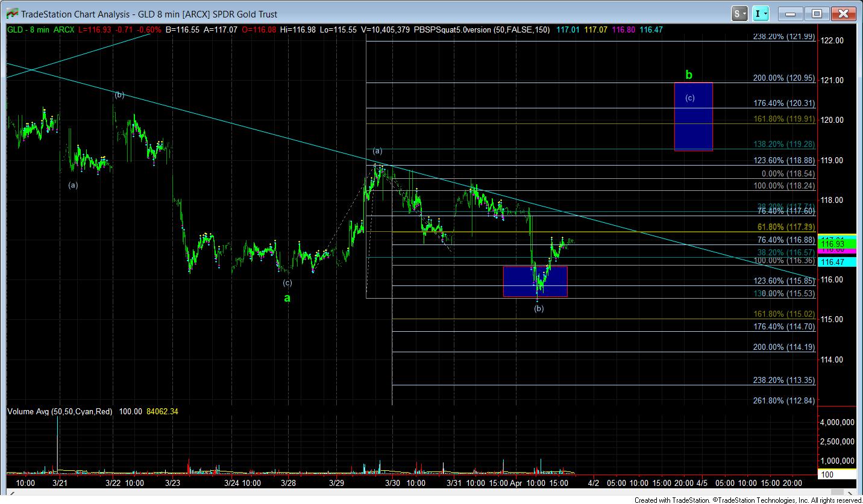
Task: Click the green bold 'b' wave label
Action: [689, 75]
